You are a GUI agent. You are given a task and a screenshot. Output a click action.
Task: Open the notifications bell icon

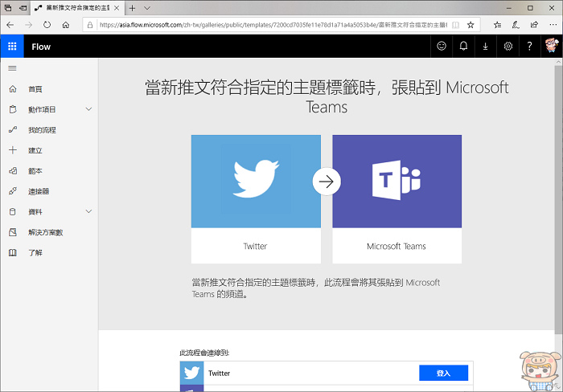[463, 47]
